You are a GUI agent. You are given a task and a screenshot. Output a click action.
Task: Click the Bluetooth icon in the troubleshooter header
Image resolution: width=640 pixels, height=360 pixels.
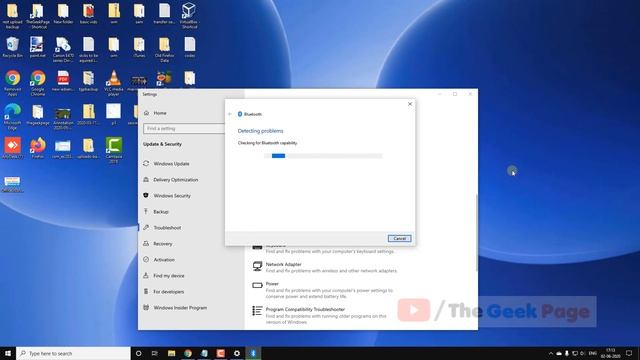pyautogui.click(x=240, y=114)
